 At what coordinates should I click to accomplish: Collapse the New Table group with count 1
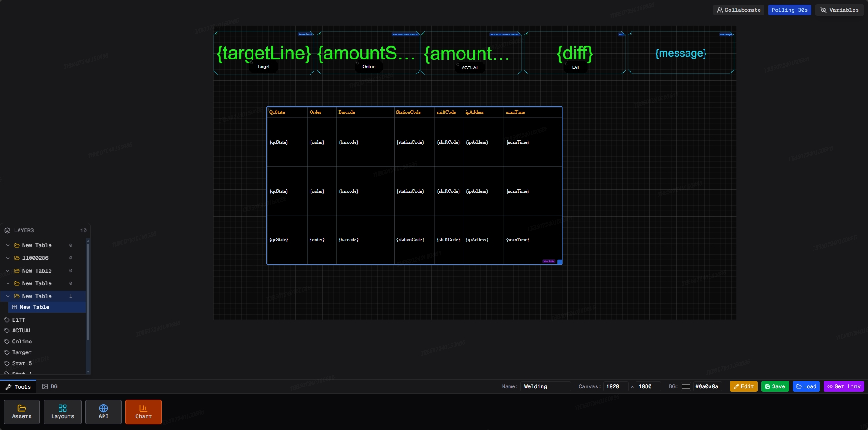(x=8, y=296)
